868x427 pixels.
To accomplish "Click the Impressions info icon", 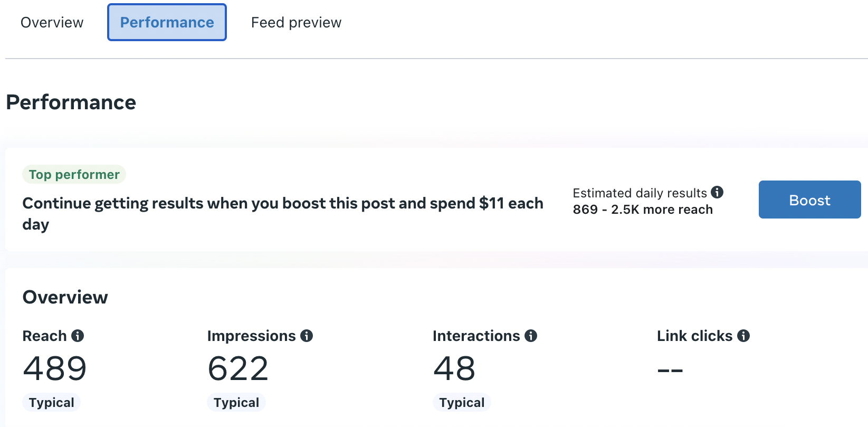I will pos(307,336).
